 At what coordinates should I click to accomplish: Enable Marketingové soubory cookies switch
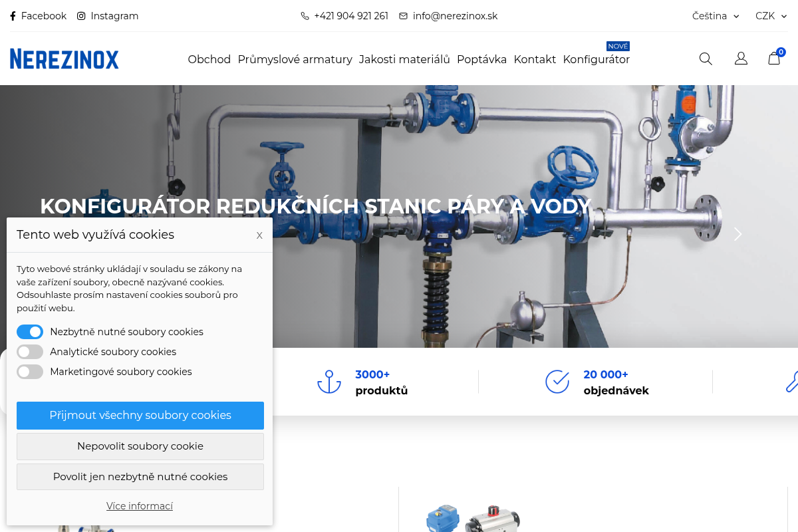[x=30, y=372]
